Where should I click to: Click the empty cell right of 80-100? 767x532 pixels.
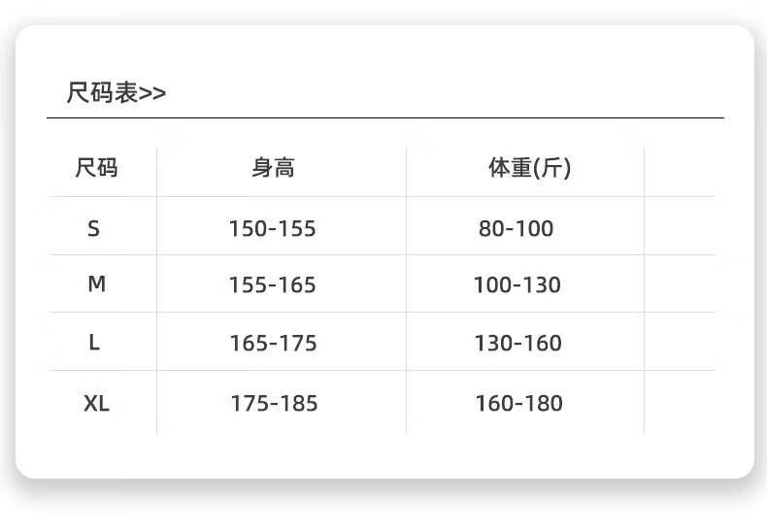point(679,227)
